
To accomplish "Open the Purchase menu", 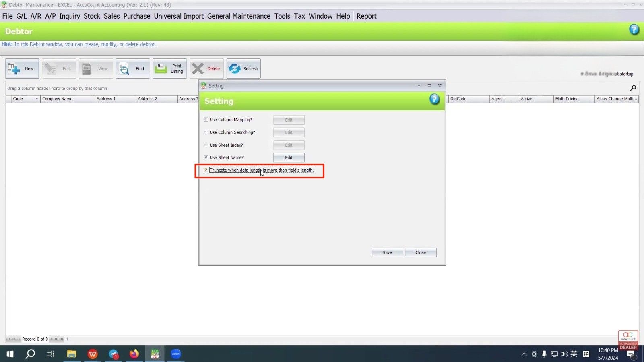I will click(x=137, y=16).
